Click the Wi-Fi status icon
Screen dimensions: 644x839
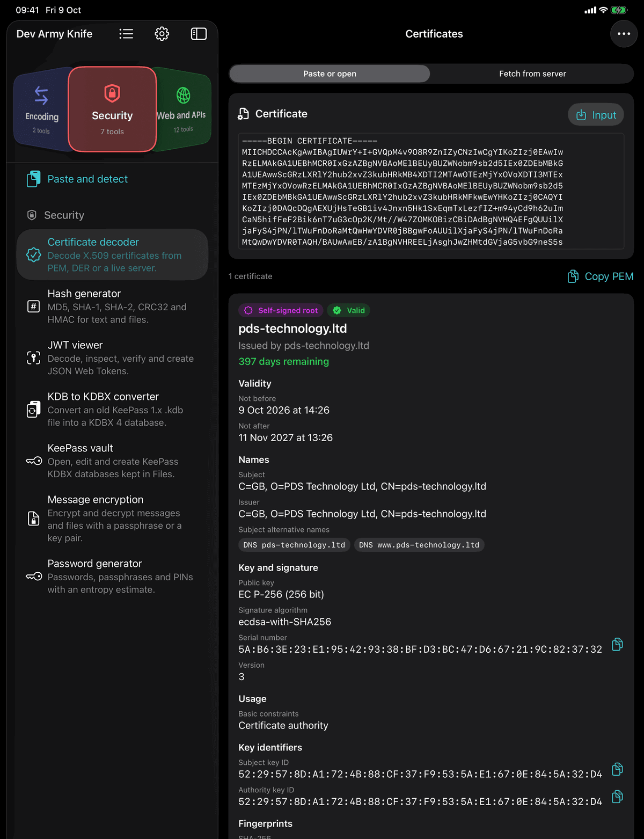click(x=603, y=10)
